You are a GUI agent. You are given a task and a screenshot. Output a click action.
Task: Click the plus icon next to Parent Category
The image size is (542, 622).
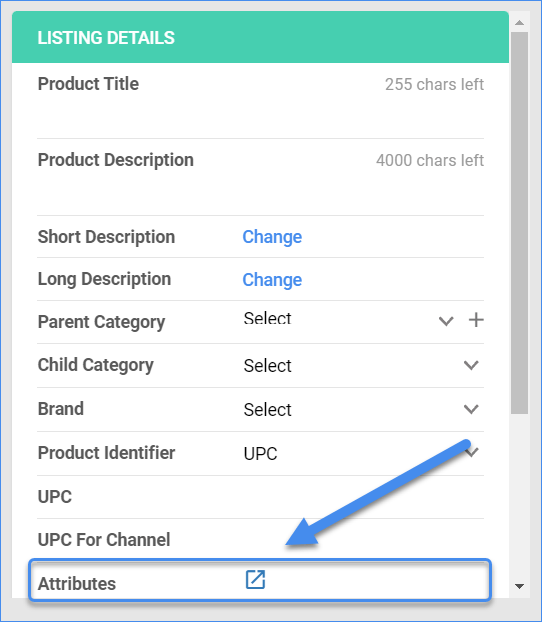[x=476, y=320]
